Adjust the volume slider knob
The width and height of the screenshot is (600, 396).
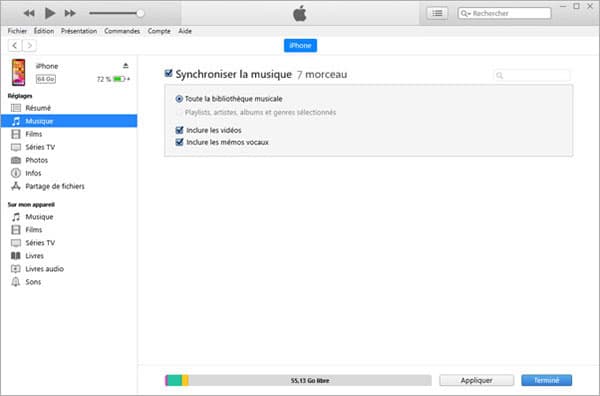point(140,13)
